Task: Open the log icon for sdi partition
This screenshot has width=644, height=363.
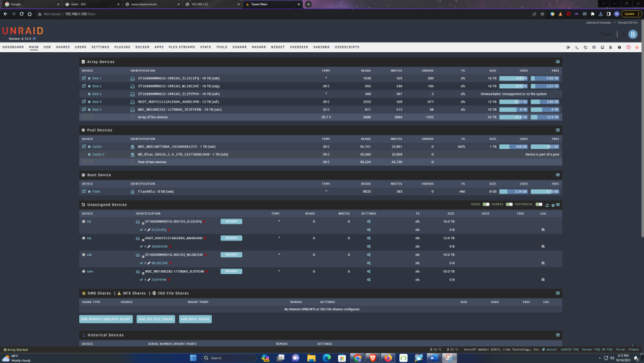Action: (543, 230)
